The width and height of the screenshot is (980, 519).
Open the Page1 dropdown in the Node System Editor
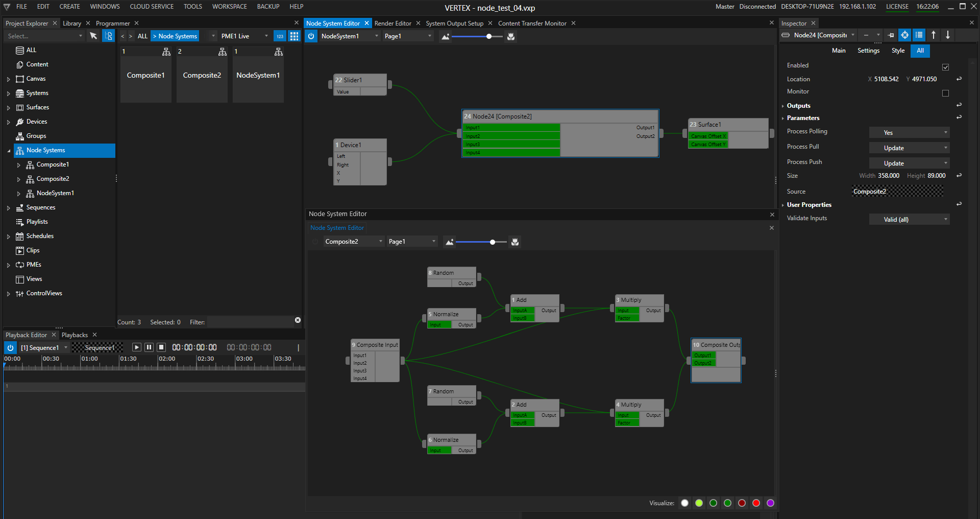click(407, 36)
